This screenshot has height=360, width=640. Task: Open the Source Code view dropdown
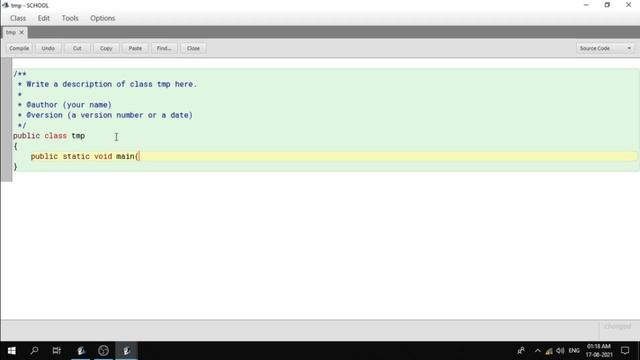[606, 48]
